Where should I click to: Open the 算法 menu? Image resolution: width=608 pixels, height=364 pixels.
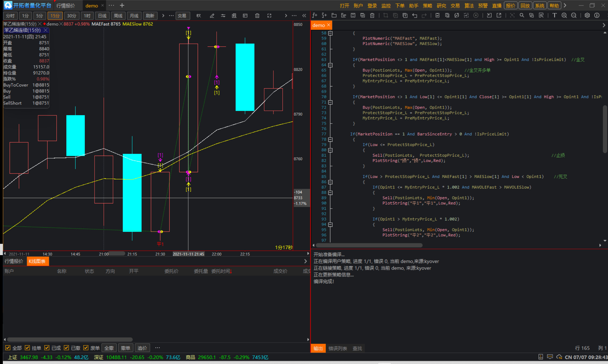click(469, 6)
